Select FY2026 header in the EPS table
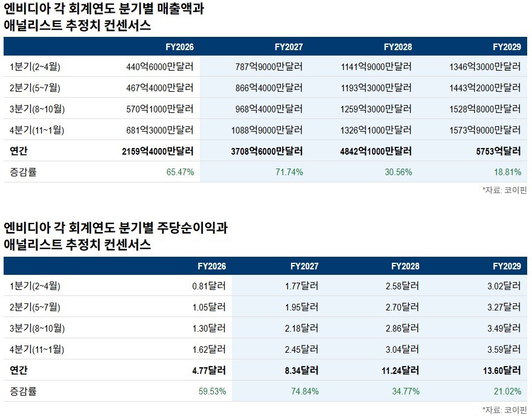Viewport: 532px width, 418px height. coord(212,266)
